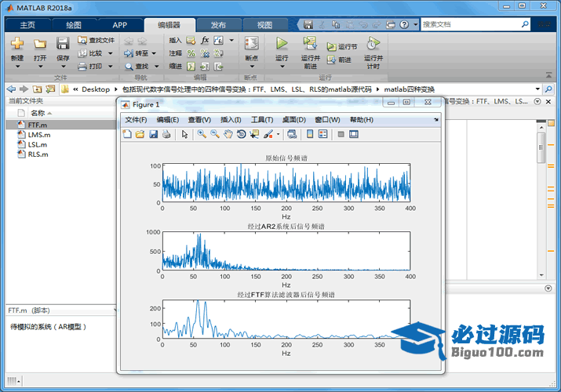Viewport: 561px width, 392px height.
Task: Toggle the Zoom In tool in Figure 1
Action: 202,134
